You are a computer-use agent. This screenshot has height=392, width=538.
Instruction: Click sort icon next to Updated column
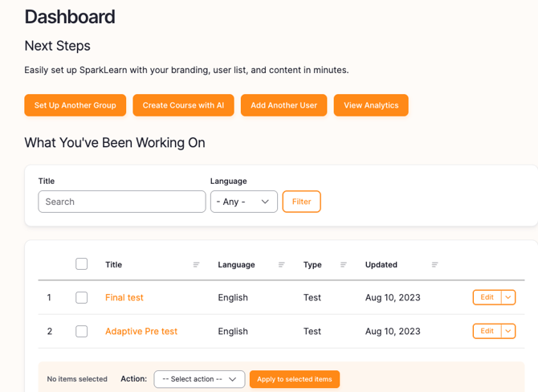pyautogui.click(x=434, y=265)
